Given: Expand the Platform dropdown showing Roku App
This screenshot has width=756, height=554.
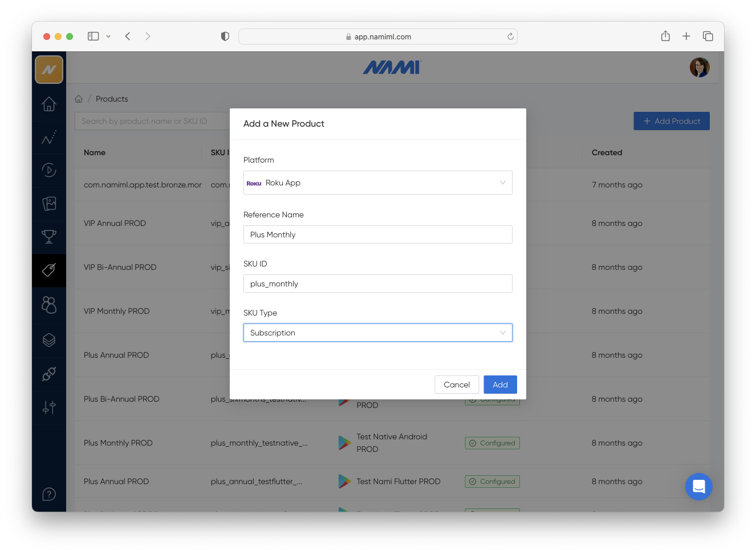Looking at the screenshot, I should [377, 183].
